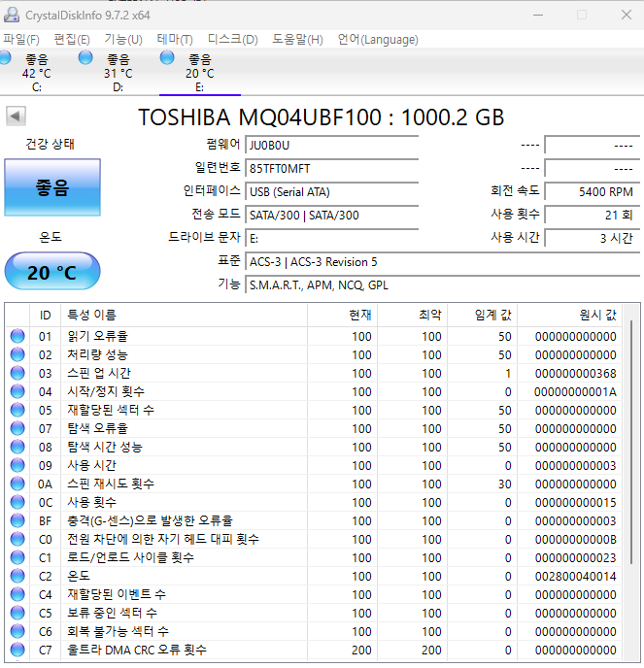Click raw value 002800040014 in 온도 row
Viewport: 644px width, 668px height.
pos(575,577)
